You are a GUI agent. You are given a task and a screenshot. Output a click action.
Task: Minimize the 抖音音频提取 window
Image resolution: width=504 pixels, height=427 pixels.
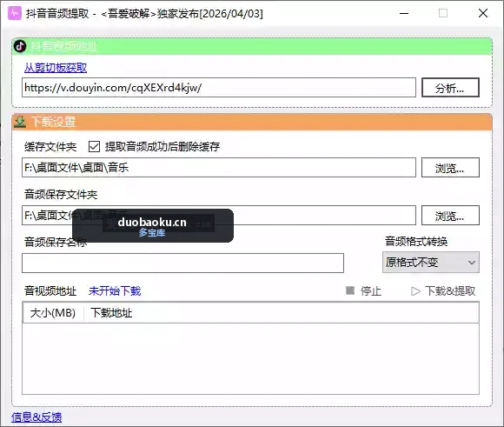(x=404, y=13)
